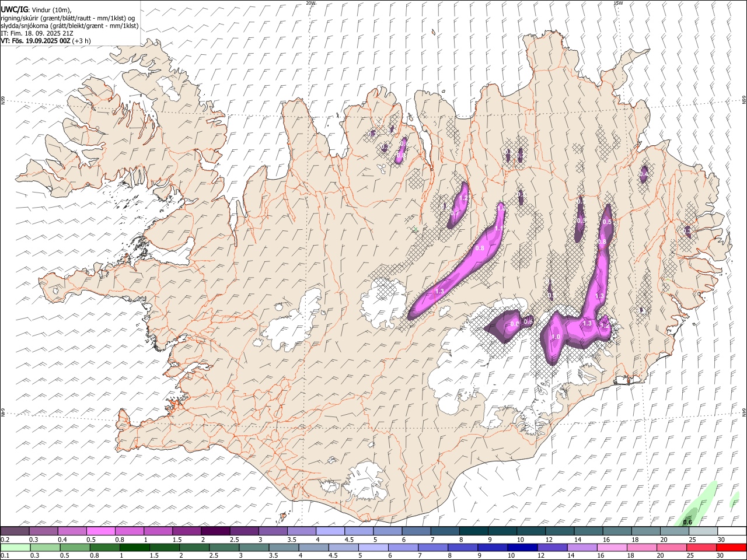This screenshot has height=560, width=747.
Task: Click the dark plum 0.2–0.3 swatch, upper legend row
Action: pos(15,531)
